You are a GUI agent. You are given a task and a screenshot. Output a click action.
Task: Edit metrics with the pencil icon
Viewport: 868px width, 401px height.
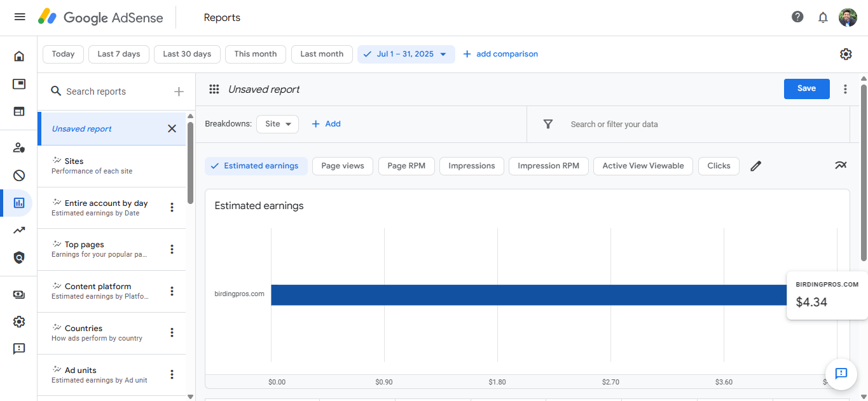(x=755, y=166)
